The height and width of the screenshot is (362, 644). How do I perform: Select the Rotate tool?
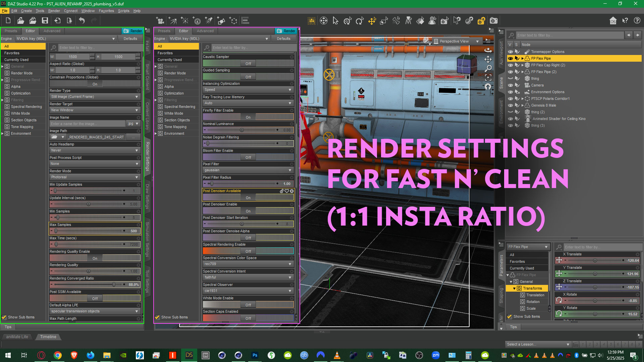tap(360, 21)
